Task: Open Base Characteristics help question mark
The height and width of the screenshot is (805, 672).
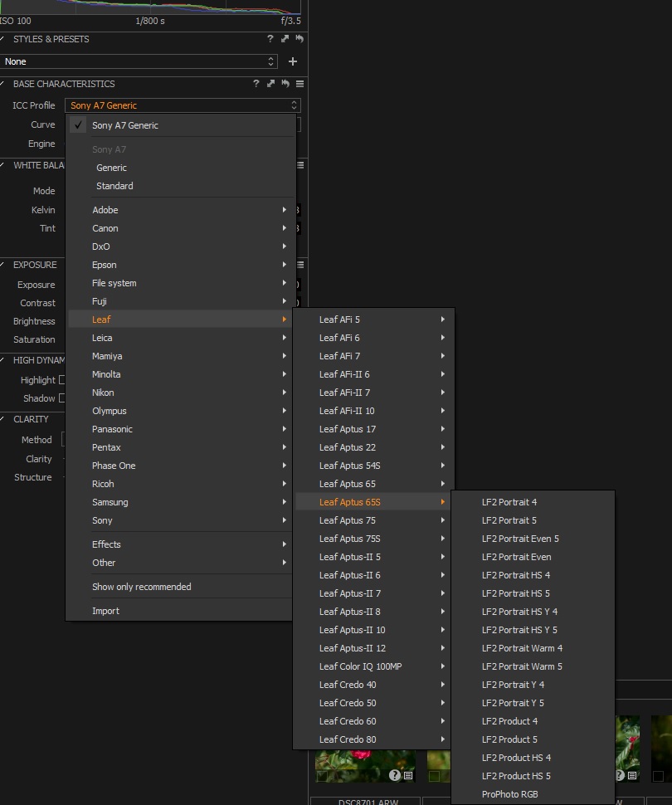Action: (256, 84)
